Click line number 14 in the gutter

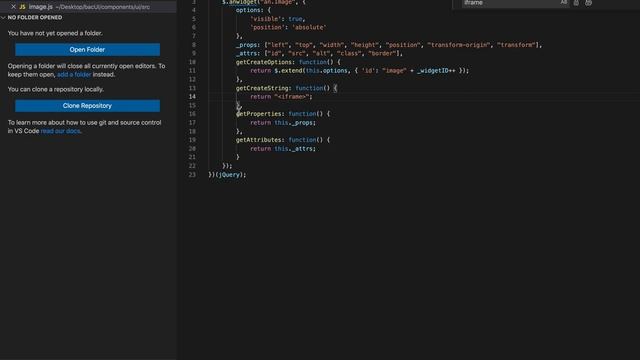(192, 97)
